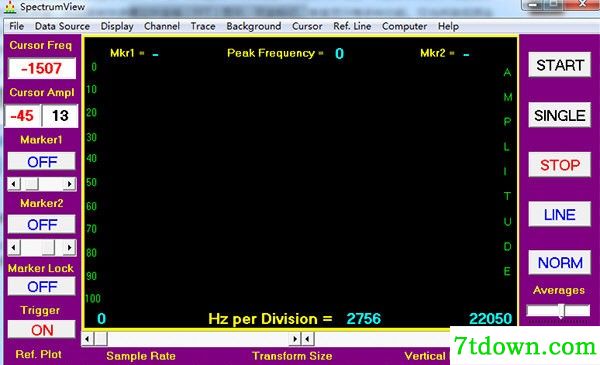Viewport: 600px width, 365px height.
Task: Open the Display menu
Action: tap(117, 26)
